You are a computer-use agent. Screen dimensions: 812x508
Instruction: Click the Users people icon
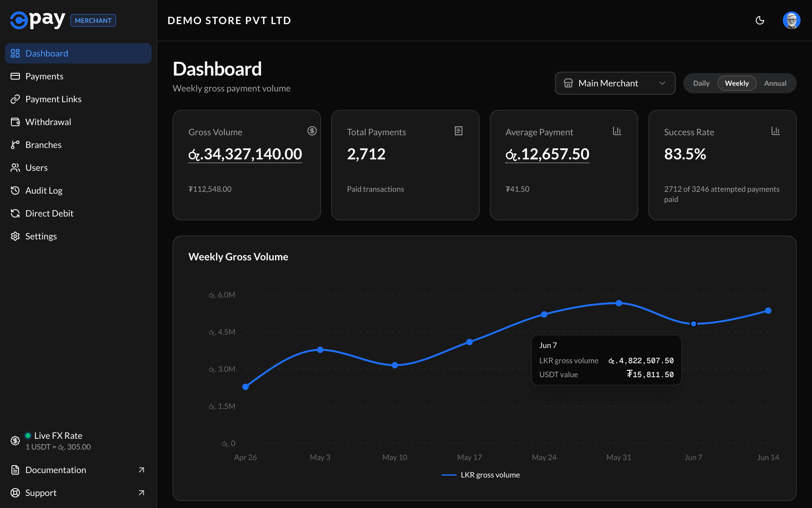tap(15, 168)
